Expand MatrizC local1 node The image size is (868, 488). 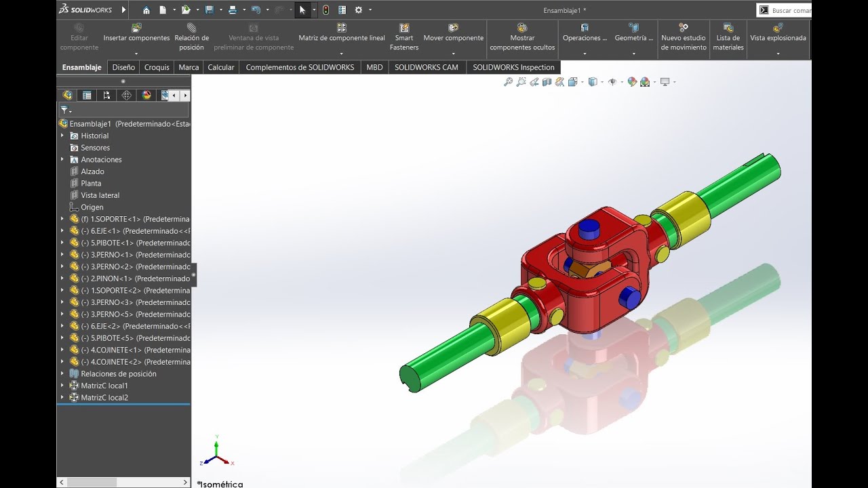62,386
